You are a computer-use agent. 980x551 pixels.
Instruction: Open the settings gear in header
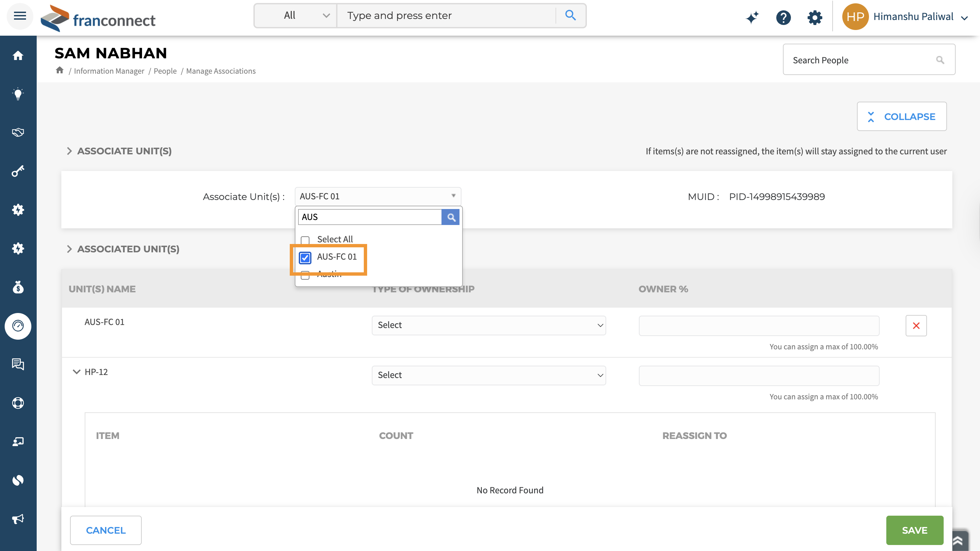pyautogui.click(x=815, y=17)
